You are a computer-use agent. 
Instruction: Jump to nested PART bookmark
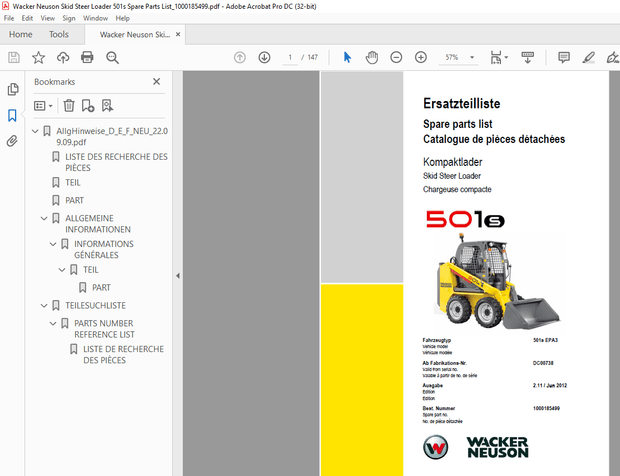[x=101, y=287]
